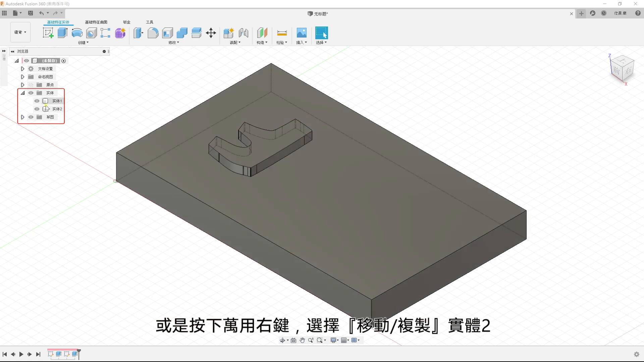Expand the 草图 folder

coord(22,117)
